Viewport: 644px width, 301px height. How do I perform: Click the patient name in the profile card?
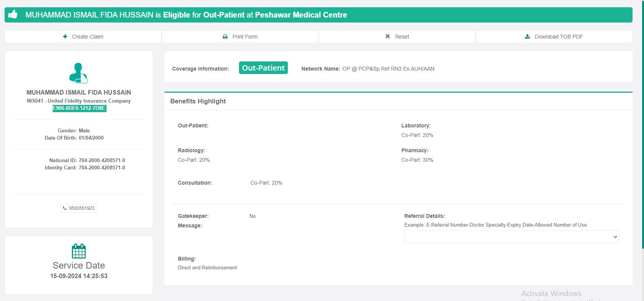click(79, 92)
